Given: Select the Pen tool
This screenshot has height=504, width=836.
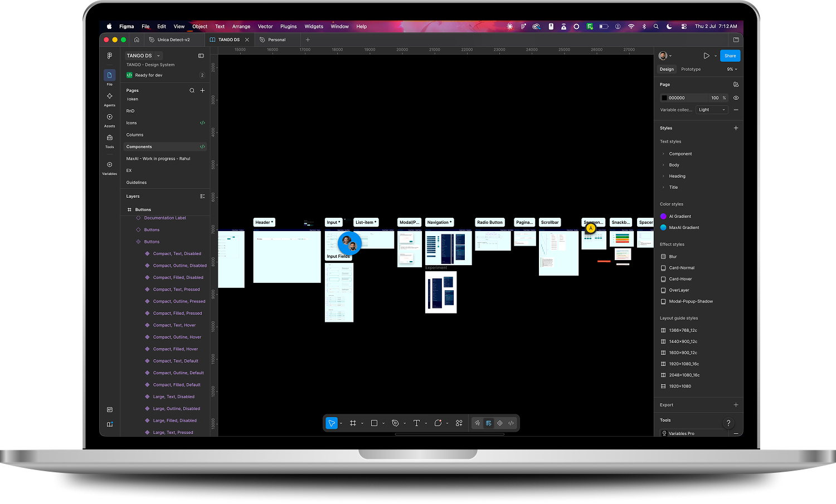Looking at the screenshot, I should [x=395, y=423].
